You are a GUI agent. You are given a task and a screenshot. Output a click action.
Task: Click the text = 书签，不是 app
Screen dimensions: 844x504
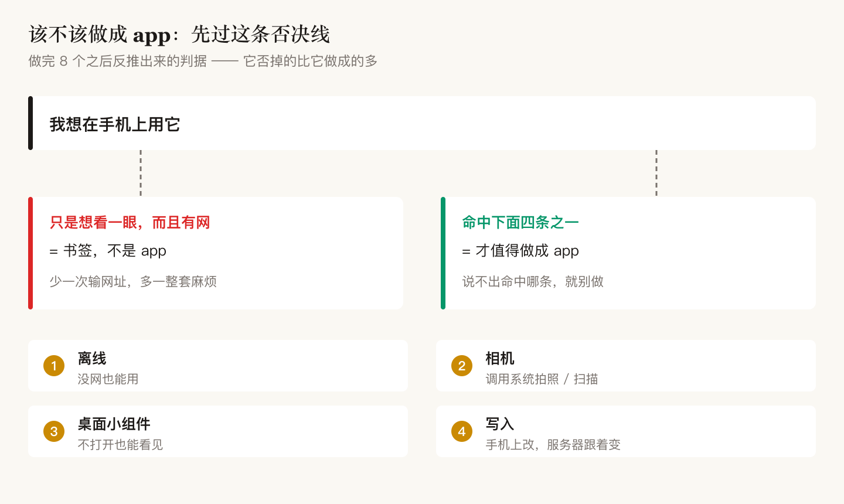click(x=108, y=251)
